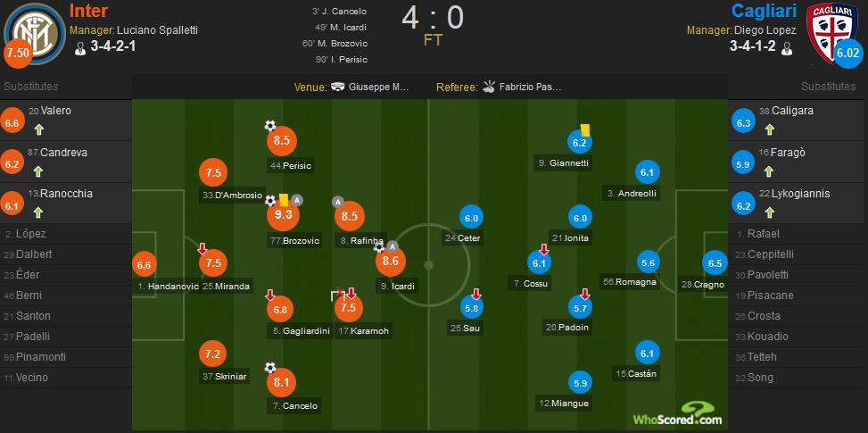Click goalkeeper Cragno's 6.5 rating
The image size is (868, 433).
pyautogui.click(x=715, y=263)
